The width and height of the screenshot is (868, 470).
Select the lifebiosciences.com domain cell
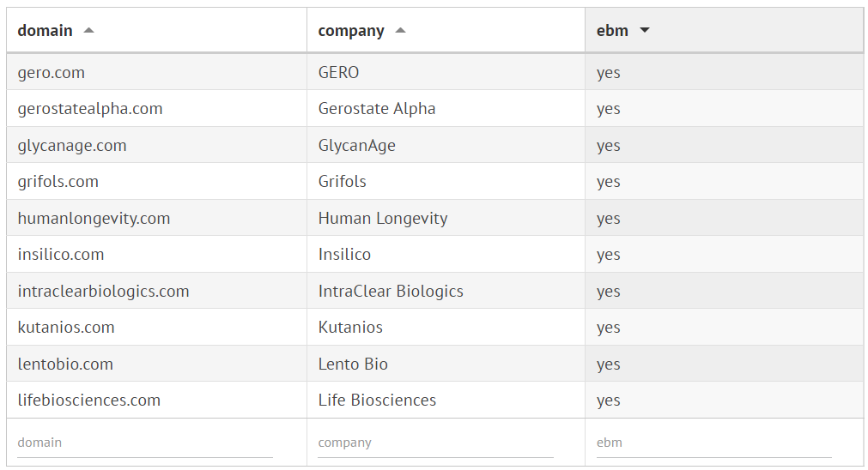89,401
